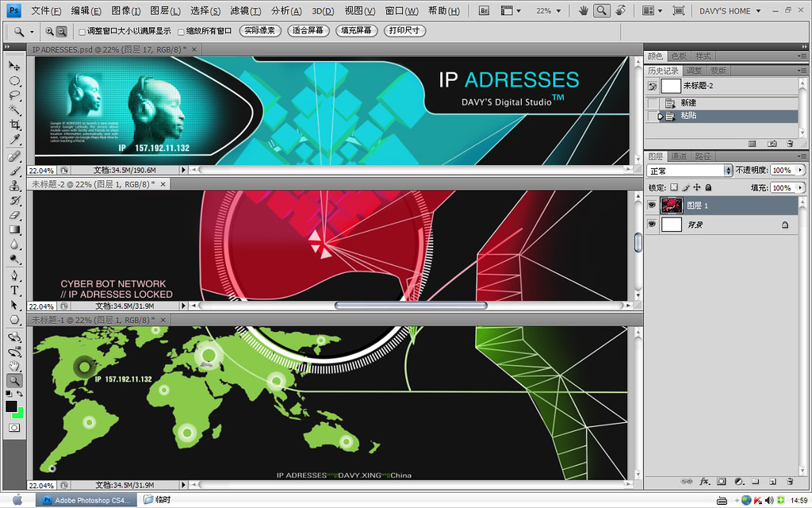Click 填充屏幕 button
812x508 pixels.
(356, 31)
